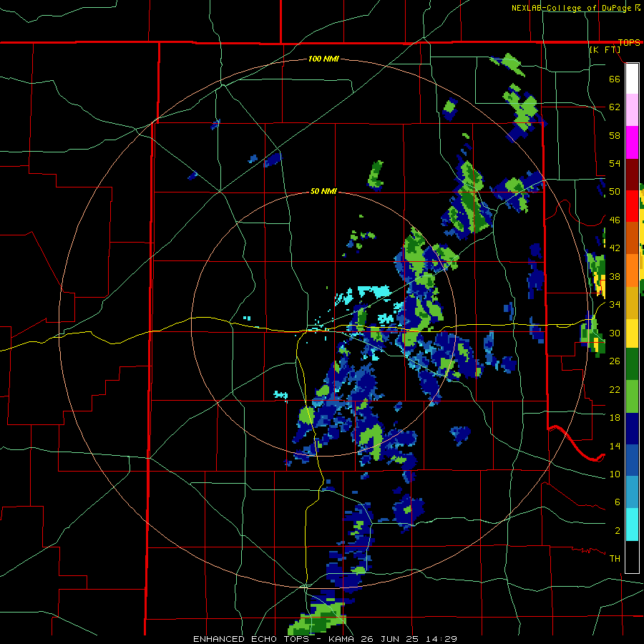
Task: Click the legend value 30
Action: pos(615,333)
